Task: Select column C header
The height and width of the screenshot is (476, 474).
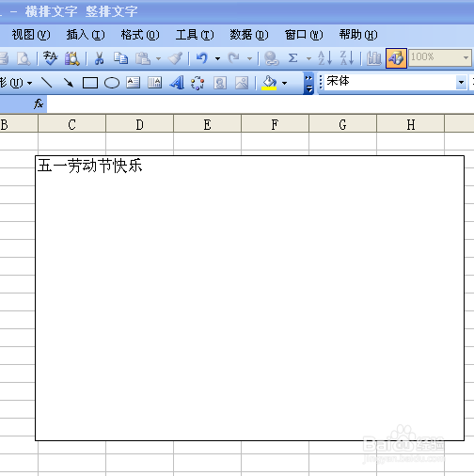Action: tap(71, 124)
